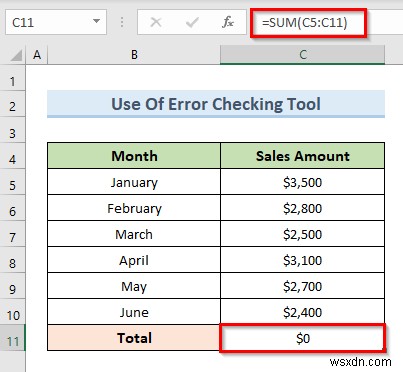Select the $3,100 sales cell
The height and width of the screenshot is (372, 403).
[303, 260]
